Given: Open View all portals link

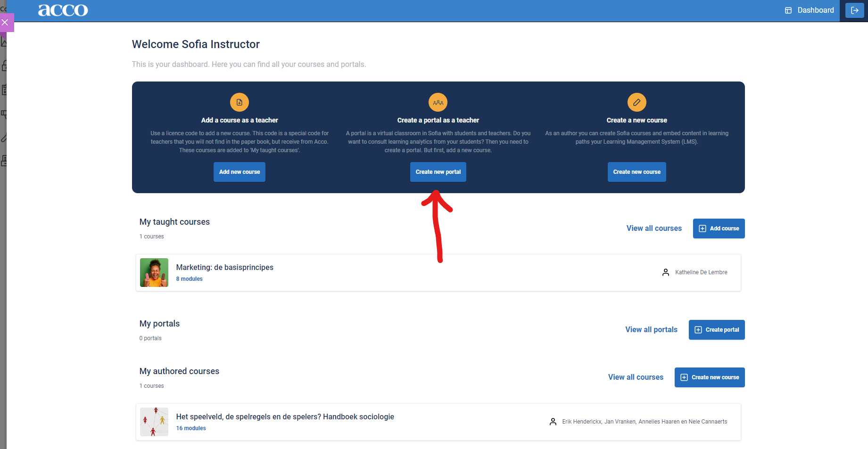Looking at the screenshot, I should pos(652,329).
